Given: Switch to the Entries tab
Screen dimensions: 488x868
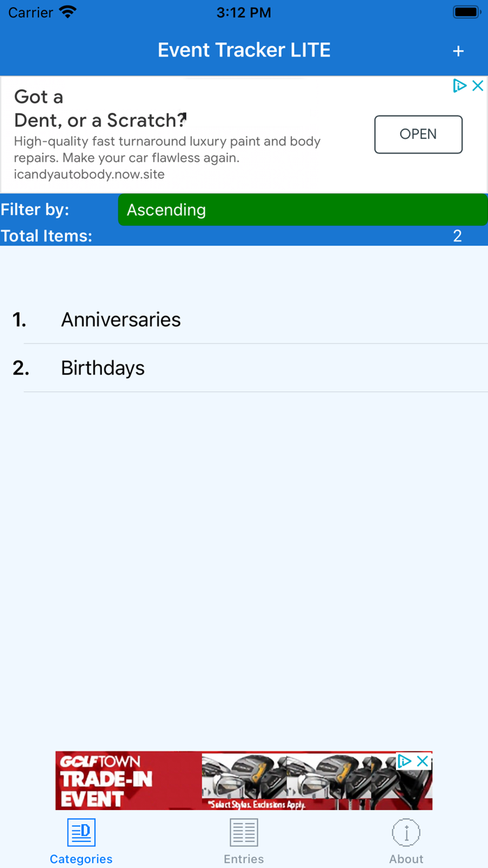Looking at the screenshot, I should [x=243, y=841].
